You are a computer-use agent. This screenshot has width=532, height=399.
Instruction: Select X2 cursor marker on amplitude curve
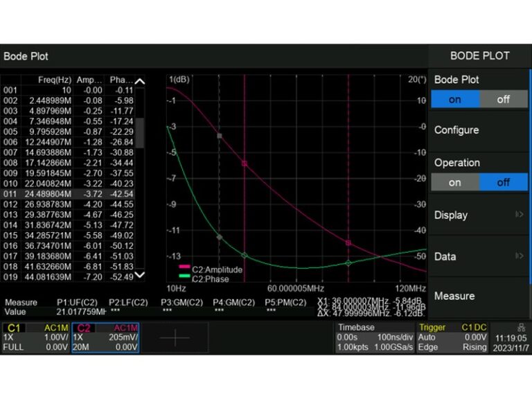348,243
